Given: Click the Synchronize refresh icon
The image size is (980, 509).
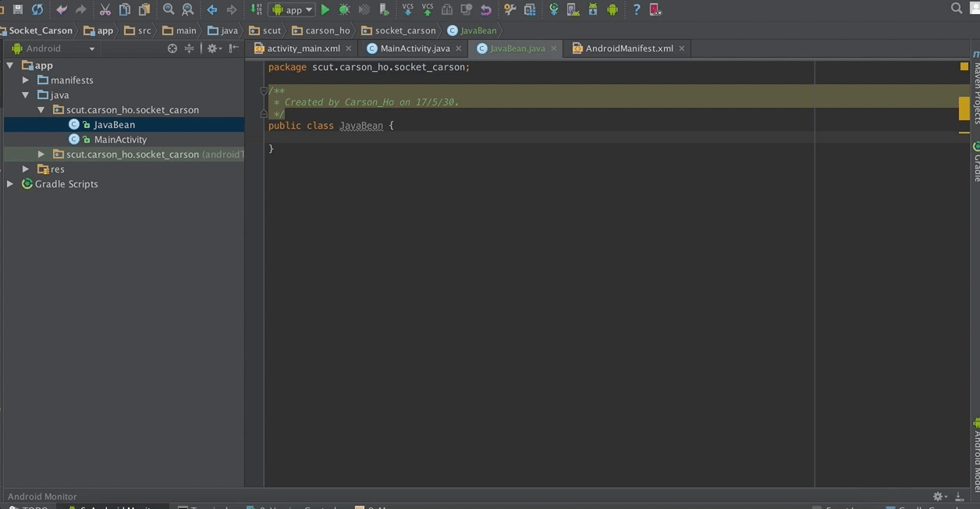Looking at the screenshot, I should (37, 9).
